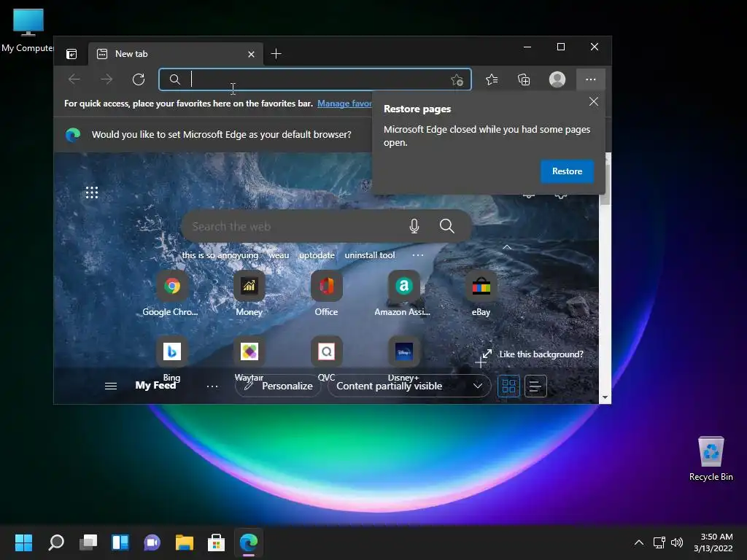Open feed options ellipsis beside My Feed
The height and width of the screenshot is (560, 747).
coord(212,386)
